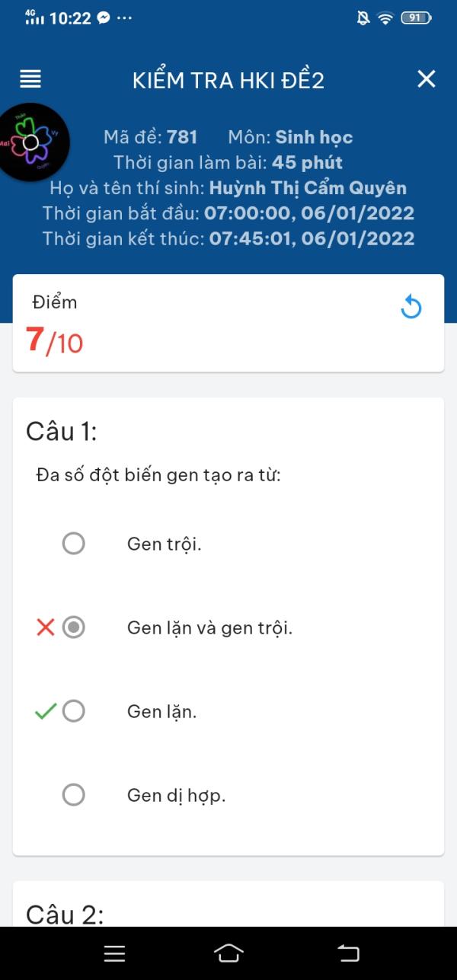
Task: Open Android recent apps navigation button
Action: pyautogui.click(x=114, y=953)
